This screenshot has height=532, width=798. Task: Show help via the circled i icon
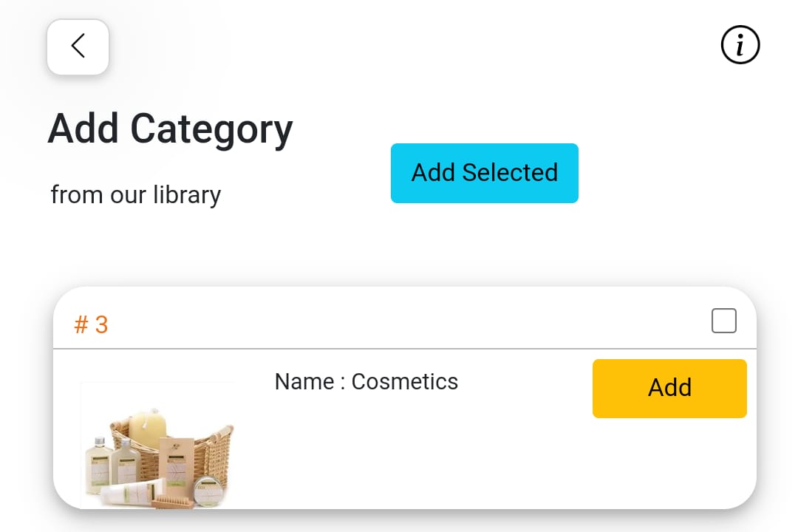(740, 45)
